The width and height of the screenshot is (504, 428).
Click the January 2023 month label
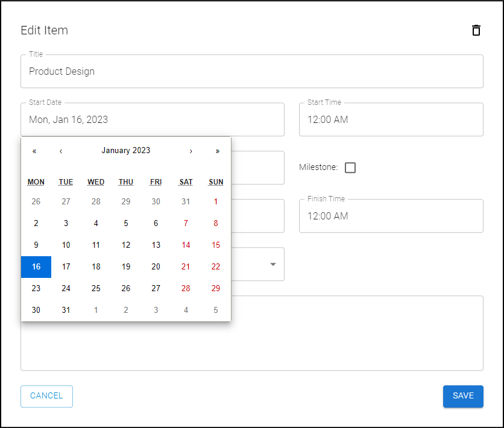coord(126,151)
